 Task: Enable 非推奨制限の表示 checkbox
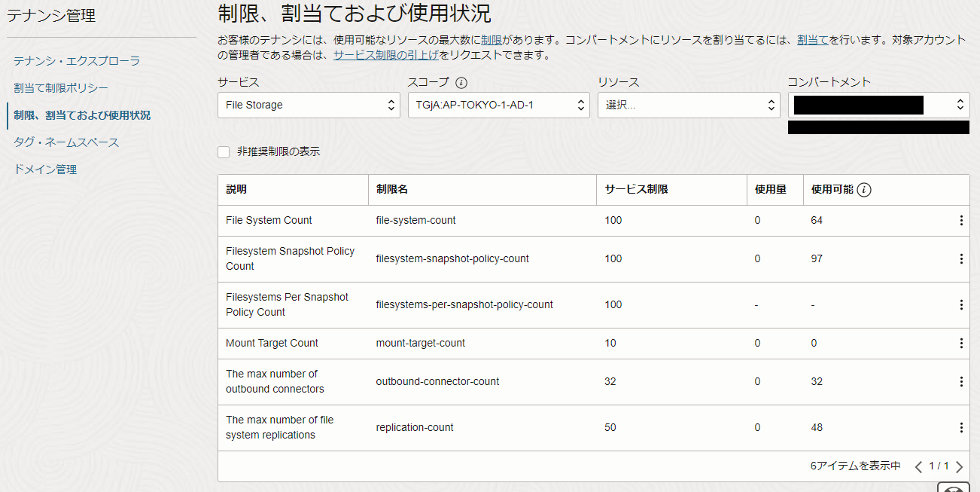click(x=224, y=151)
